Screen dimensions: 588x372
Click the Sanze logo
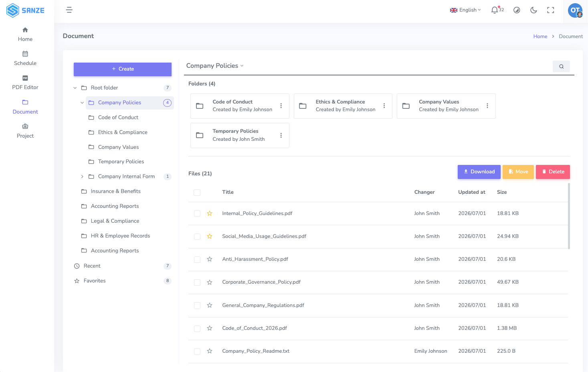pyautogui.click(x=25, y=10)
